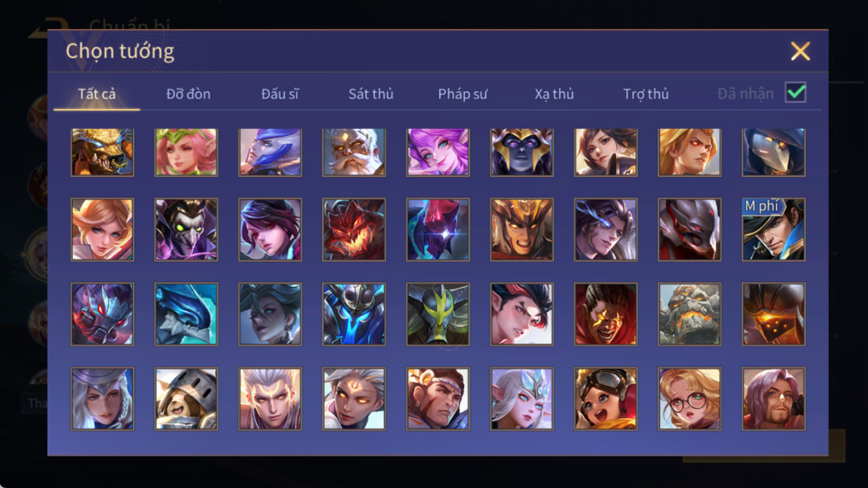Select the hooded plague-mask hero portrait
868x488 pixels.
(774, 152)
